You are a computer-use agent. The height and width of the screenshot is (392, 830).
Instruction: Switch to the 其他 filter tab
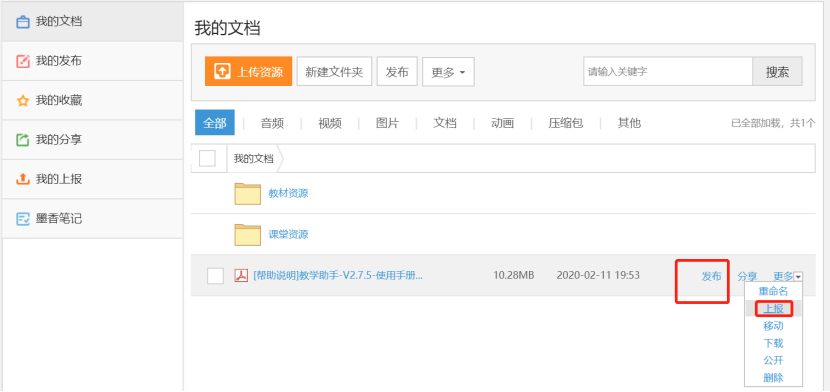[x=629, y=124]
